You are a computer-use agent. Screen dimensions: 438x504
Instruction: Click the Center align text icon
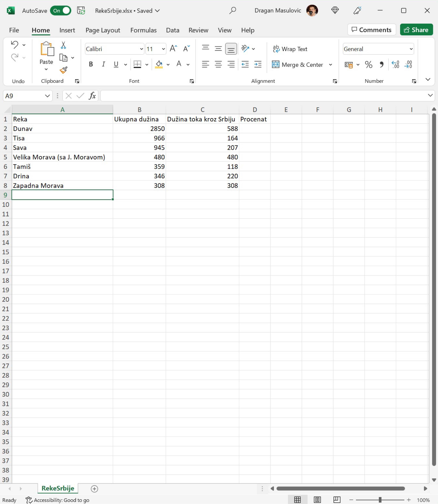coord(218,64)
